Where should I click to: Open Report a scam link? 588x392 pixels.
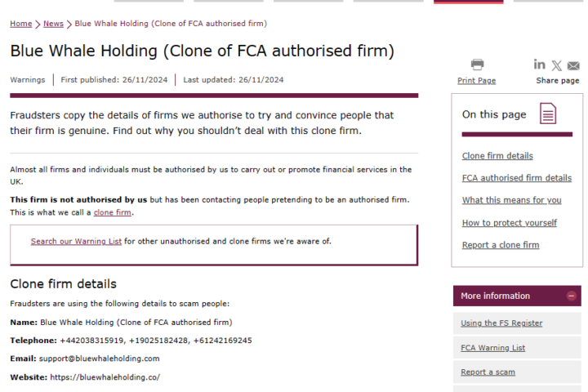[488, 372]
